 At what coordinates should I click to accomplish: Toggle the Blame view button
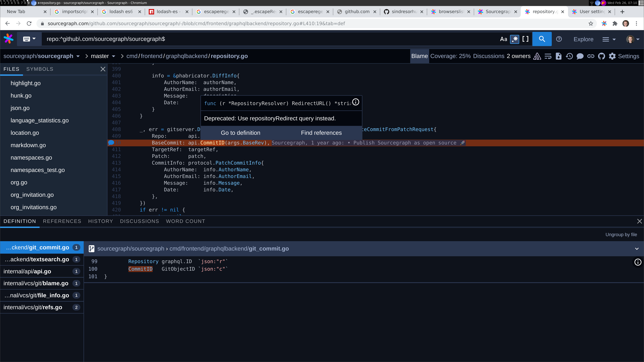click(419, 56)
